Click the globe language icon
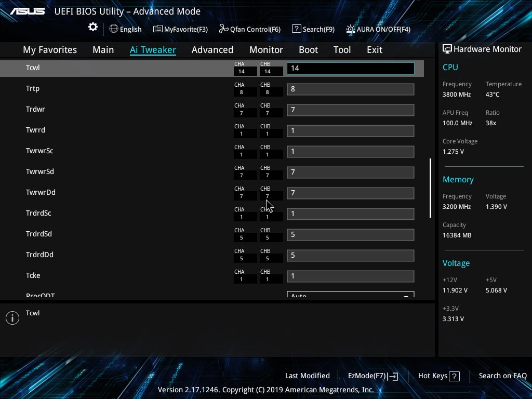Image resolution: width=532 pixels, height=399 pixels. 114,29
